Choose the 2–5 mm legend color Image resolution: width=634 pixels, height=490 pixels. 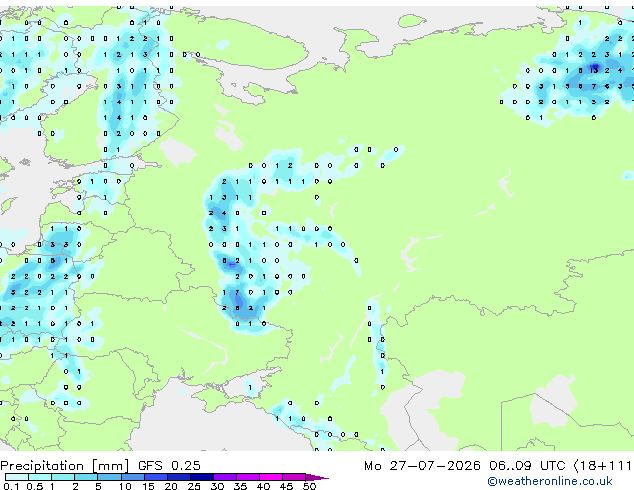[x=86, y=477]
